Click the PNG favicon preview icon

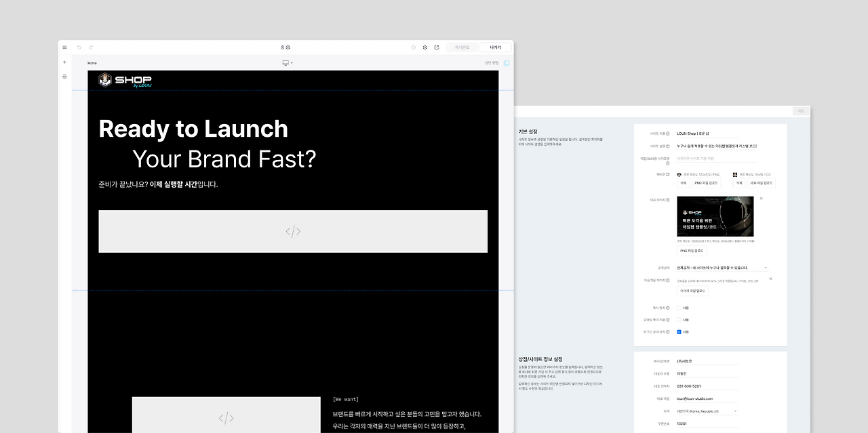679,174
